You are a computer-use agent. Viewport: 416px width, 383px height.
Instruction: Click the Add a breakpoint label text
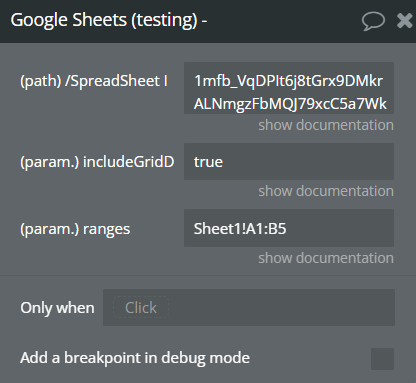pyautogui.click(x=135, y=358)
